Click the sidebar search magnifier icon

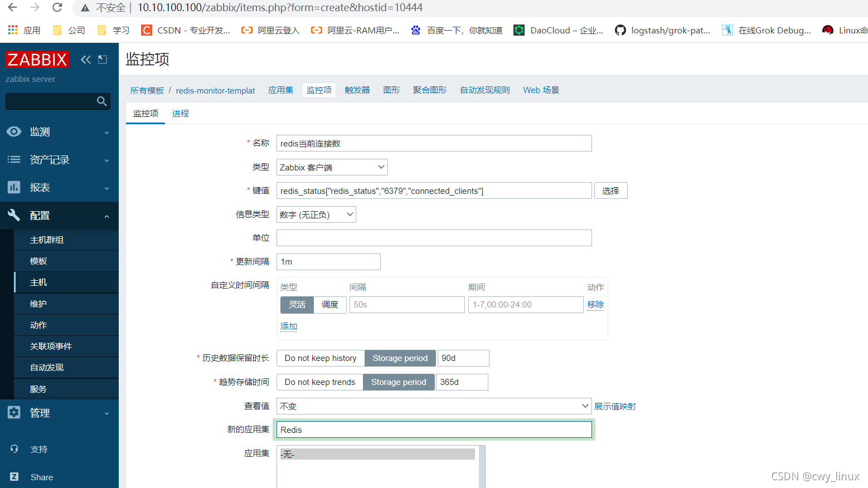[x=101, y=101]
